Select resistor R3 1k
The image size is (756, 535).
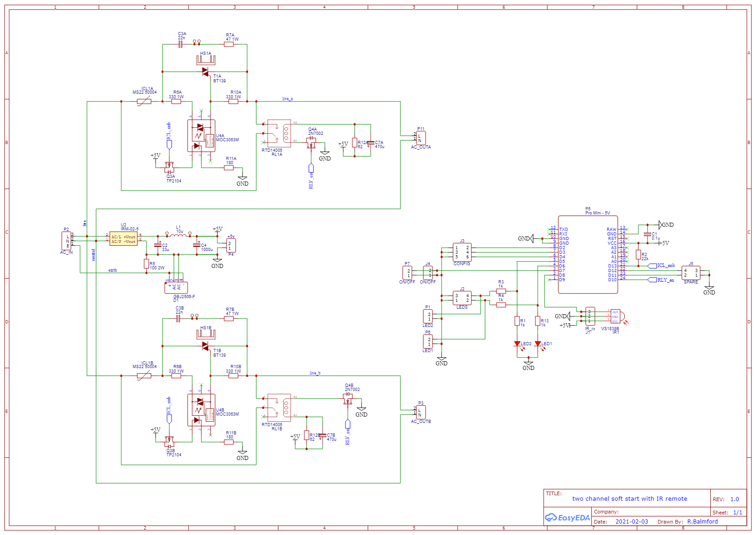(501, 291)
